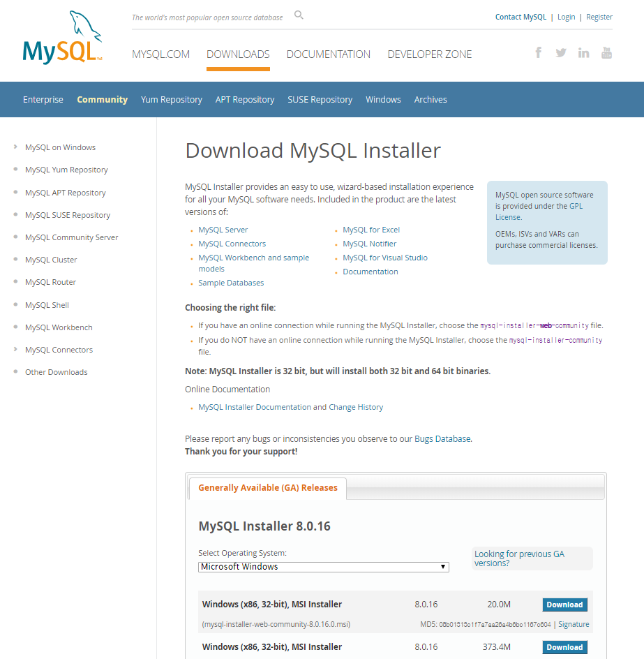Open MySQL Cluster sidebar link
The width and height of the screenshot is (644, 659).
(51, 260)
